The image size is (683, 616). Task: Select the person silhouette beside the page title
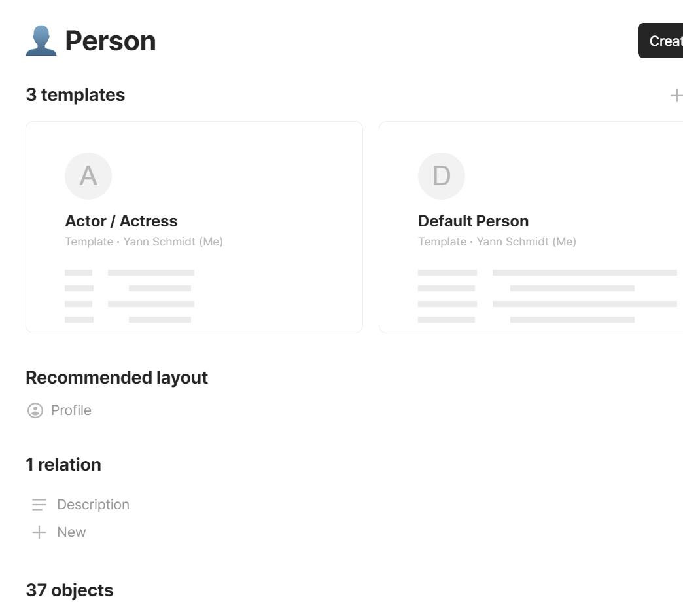pos(40,39)
